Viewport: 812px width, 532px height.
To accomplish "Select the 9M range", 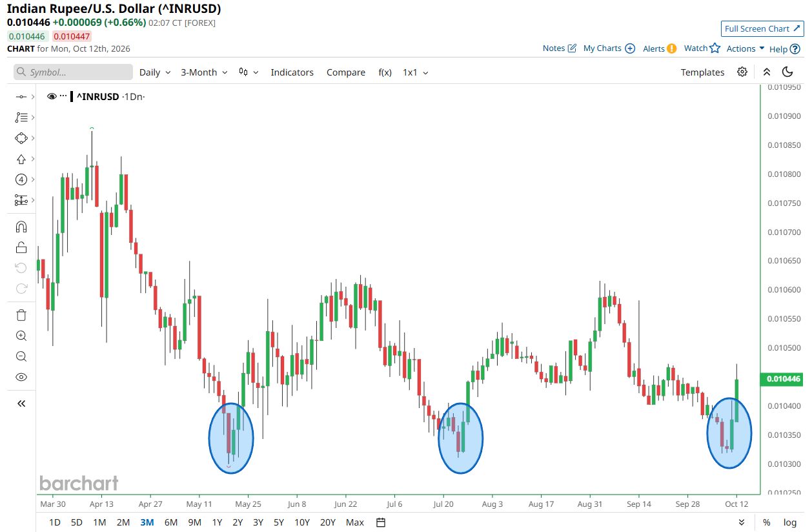I will pyautogui.click(x=194, y=522).
